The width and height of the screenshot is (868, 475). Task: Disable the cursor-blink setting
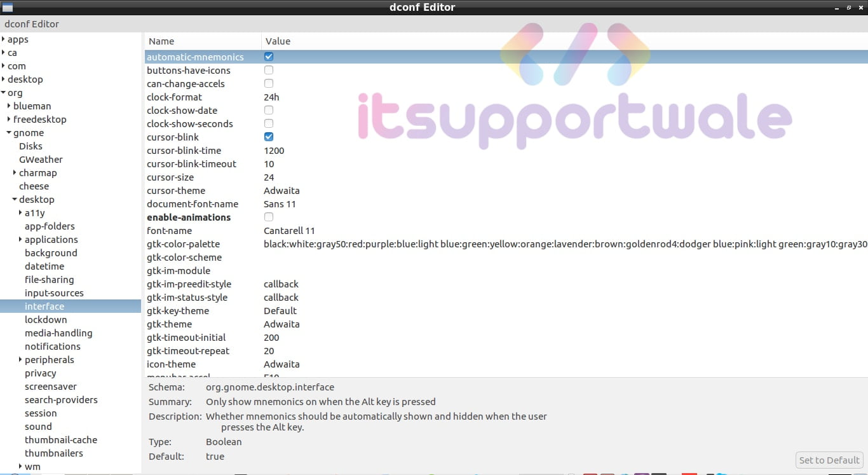[268, 137]
